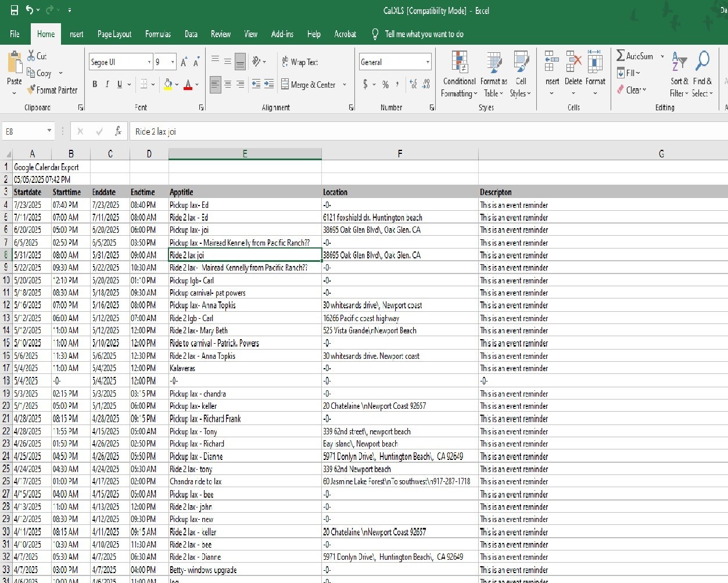Select cell '6121 foxshield dr. Huntington beach'
This screenshot has width=728, height=583.
pos(400,218)
